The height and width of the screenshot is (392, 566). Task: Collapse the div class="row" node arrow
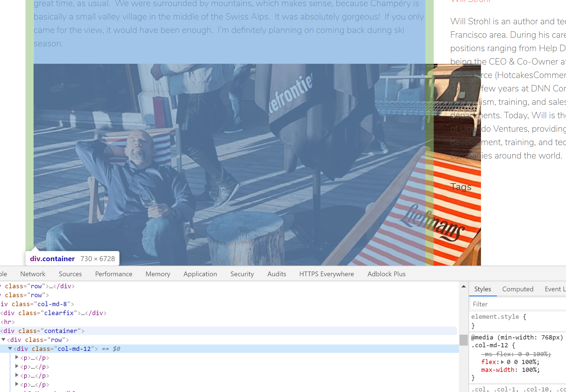click(x=3, y=340)
